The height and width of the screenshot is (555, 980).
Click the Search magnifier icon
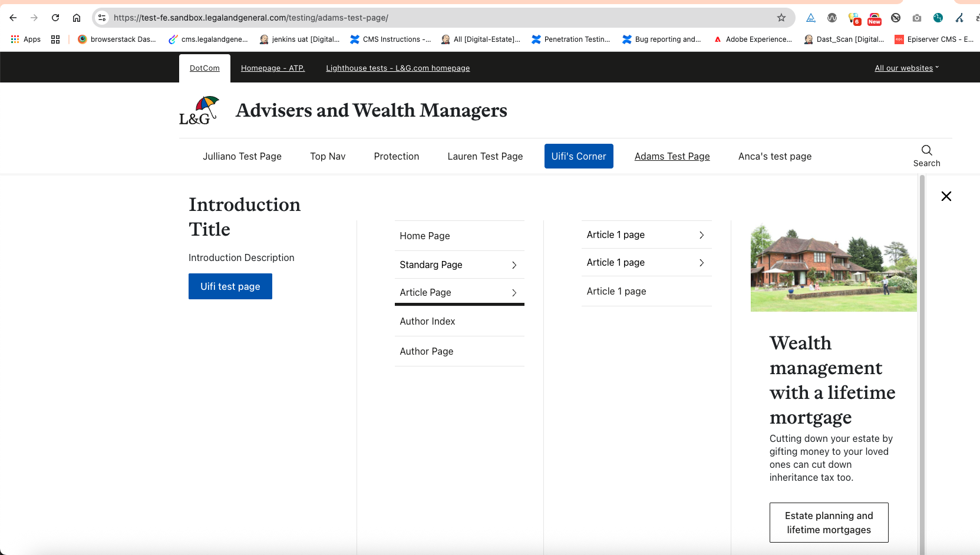click(x=926, y=150)
